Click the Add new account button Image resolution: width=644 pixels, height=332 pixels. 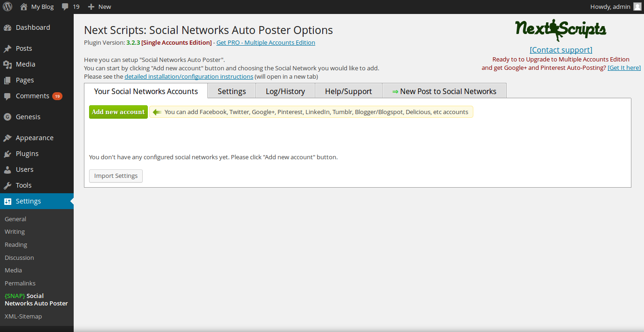click(118, 112)
